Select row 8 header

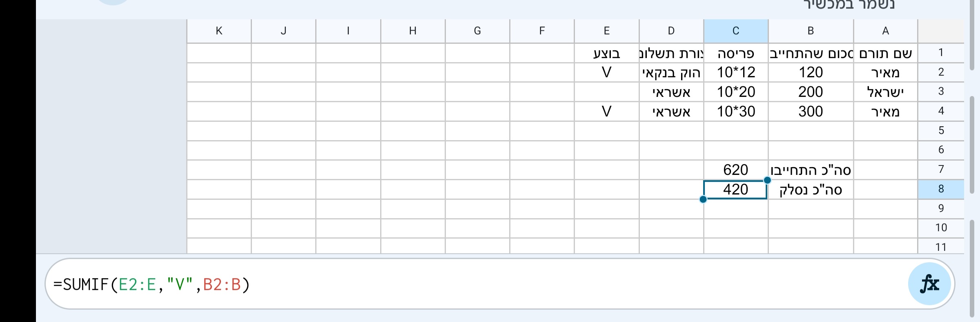tap(941, 189)
